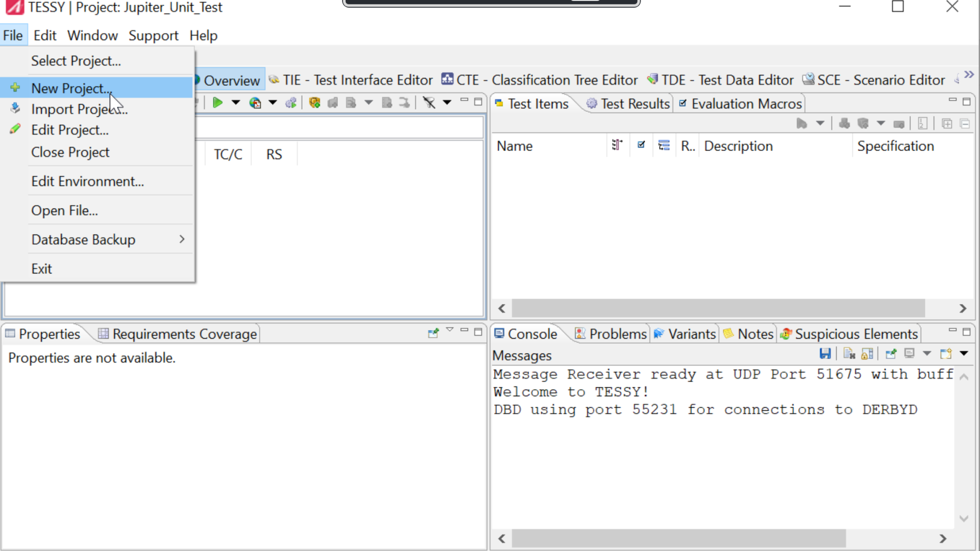Click the grayed link task icon
This screenshot has width=980, height=551.
tap(404, 103)
